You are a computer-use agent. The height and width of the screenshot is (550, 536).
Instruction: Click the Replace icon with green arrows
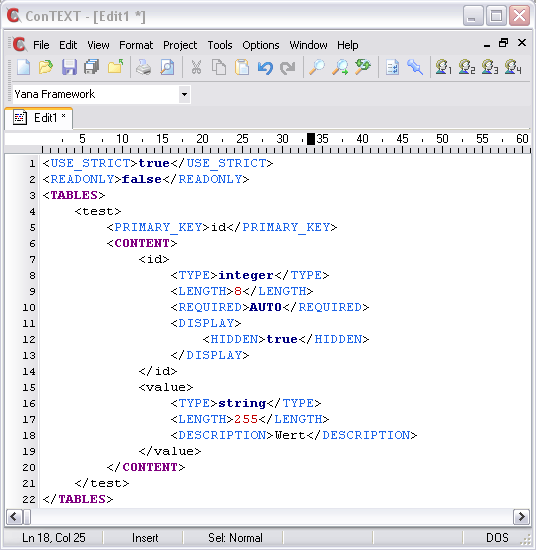point(363,67)
